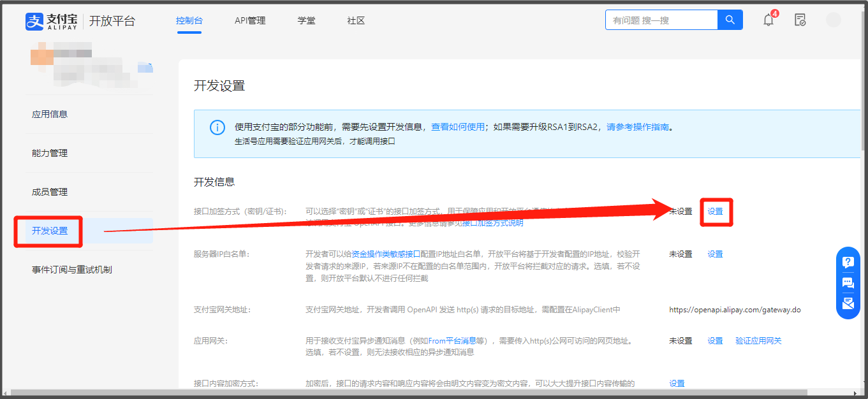Switch to the 控制台 tab

[189, 20]
